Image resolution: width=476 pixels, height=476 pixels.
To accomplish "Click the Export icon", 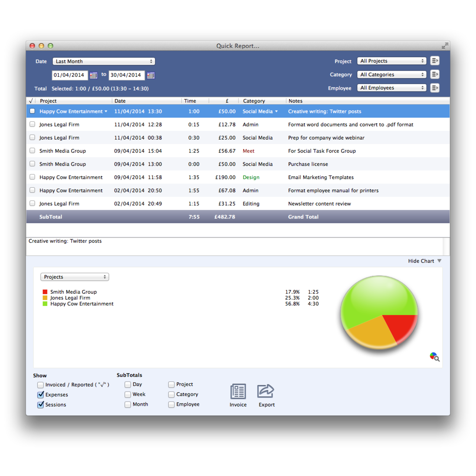I will 266,391.
